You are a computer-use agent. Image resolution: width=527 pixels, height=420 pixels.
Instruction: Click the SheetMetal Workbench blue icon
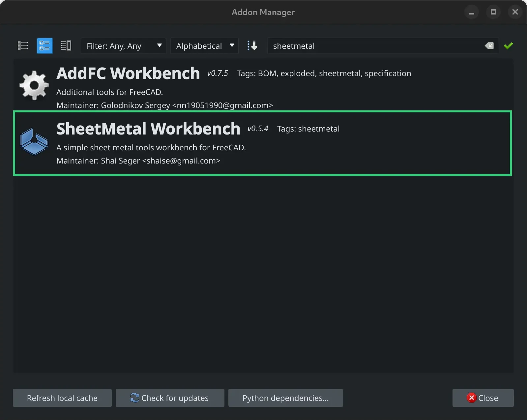pos(34,141)
